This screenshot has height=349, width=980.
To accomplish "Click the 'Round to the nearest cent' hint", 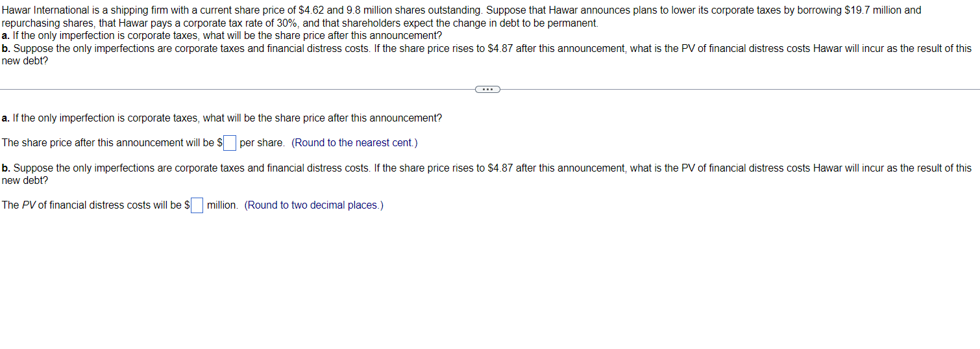I will [x=354, y=143].
